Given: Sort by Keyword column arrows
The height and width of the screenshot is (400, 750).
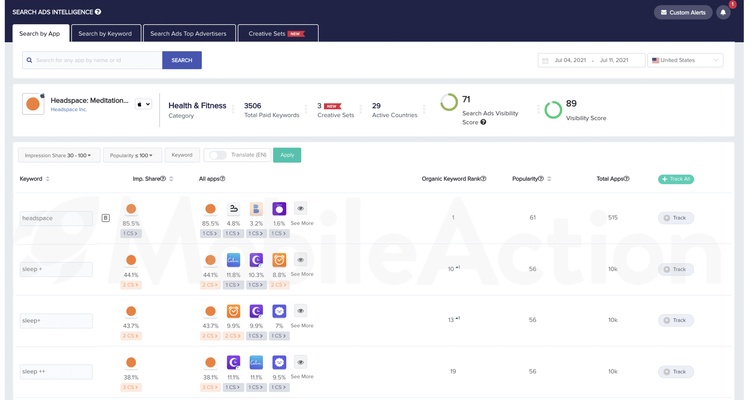Looking at the screenshot, I should [47, 179].
